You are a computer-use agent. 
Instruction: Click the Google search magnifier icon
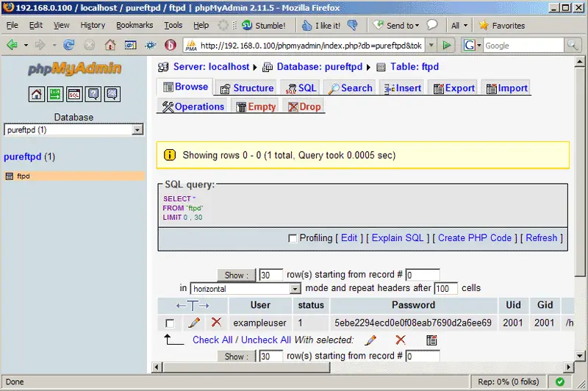pos(573,45)
